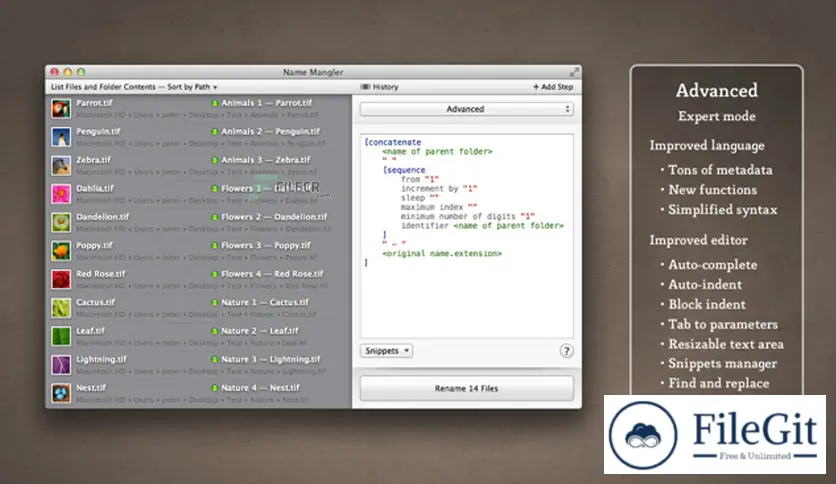
Task: Click the Dandelion.tif thumbnail icon
Action: [x=61, y=222]
